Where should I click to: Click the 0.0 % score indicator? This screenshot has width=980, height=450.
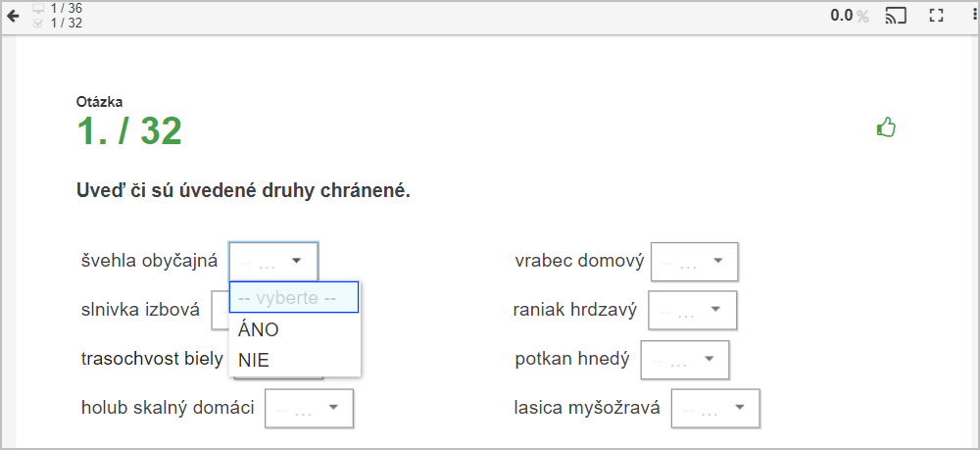[850, 17]
